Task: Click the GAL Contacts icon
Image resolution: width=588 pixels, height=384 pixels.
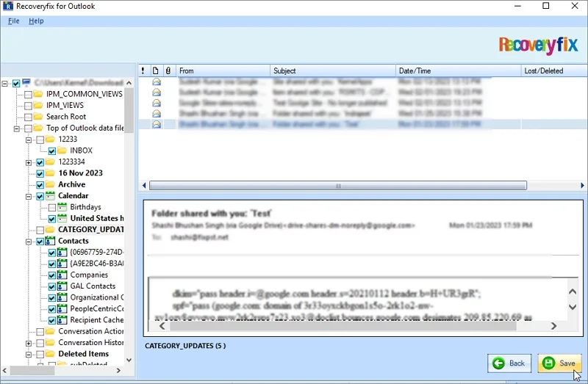Action: (x=62, y=286)
